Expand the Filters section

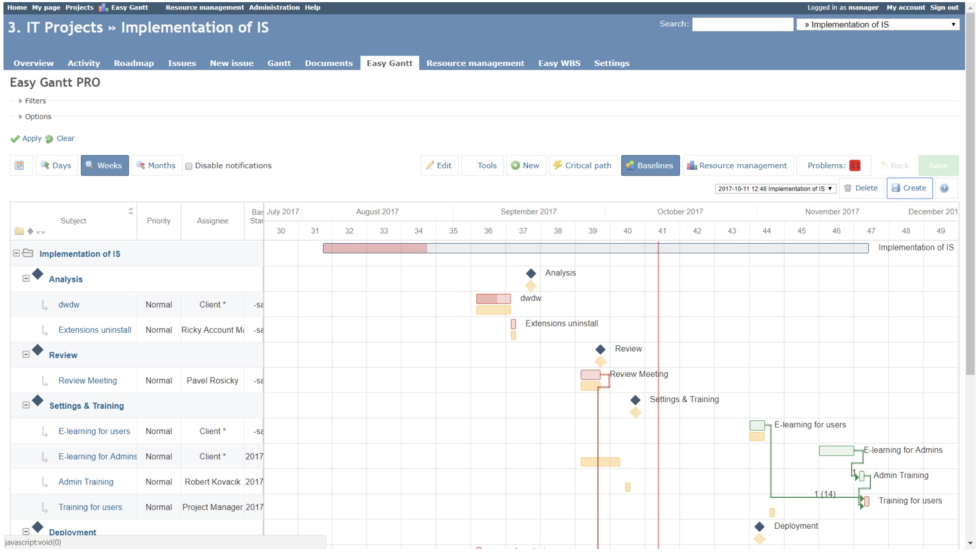(x=35, y=101)
